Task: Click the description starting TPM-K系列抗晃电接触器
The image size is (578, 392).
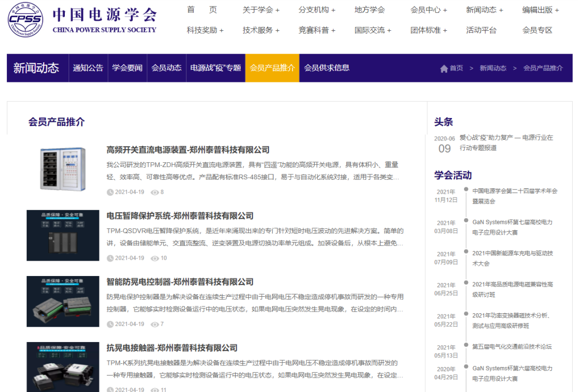Action: click(255, 369)
